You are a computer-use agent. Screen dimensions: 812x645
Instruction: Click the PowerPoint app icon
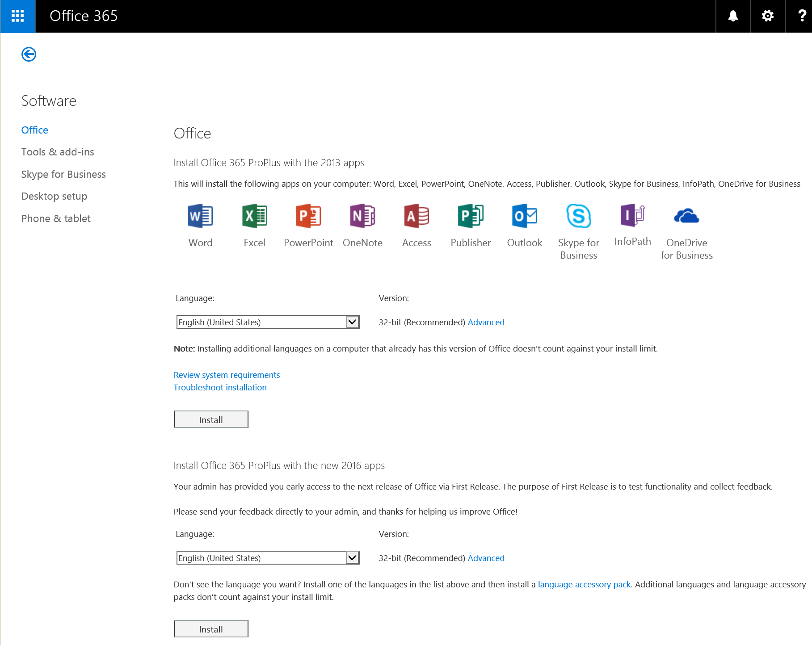(308, 216)
